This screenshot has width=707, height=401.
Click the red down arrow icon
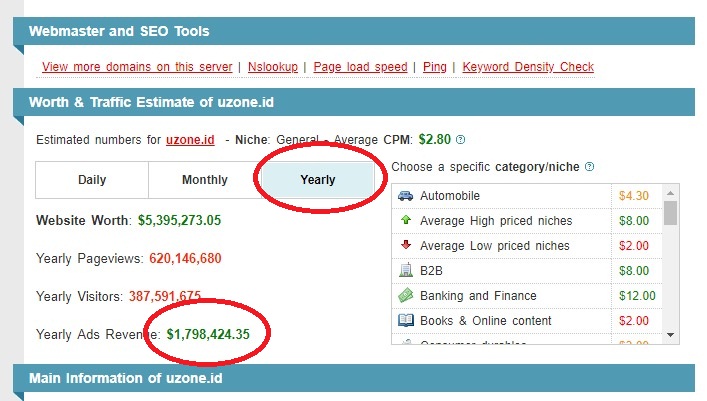[x=406, y=245]
